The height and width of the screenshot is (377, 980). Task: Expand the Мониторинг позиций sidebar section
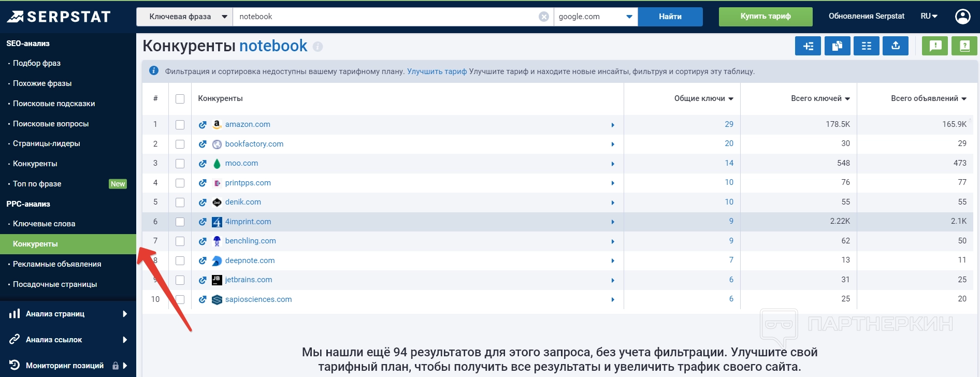[68, 366]
